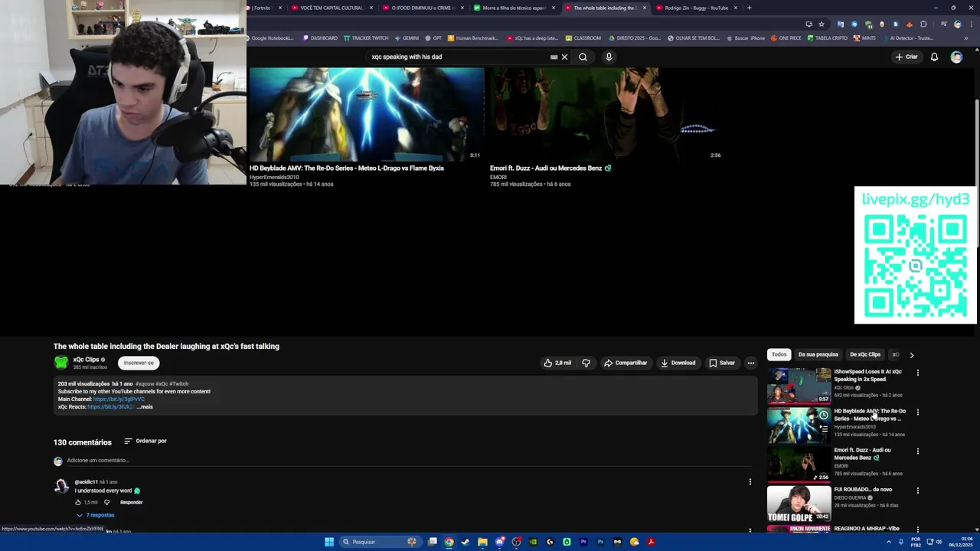Clear the YouTube search box with X
The image size is (980, 551).
(565, 57)
